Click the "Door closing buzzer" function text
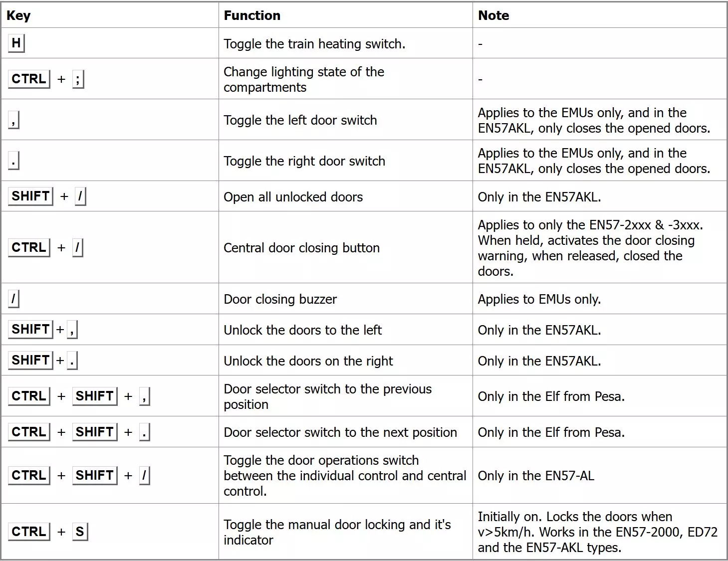Viewport: 728px width, 561px height. point(280,299)
